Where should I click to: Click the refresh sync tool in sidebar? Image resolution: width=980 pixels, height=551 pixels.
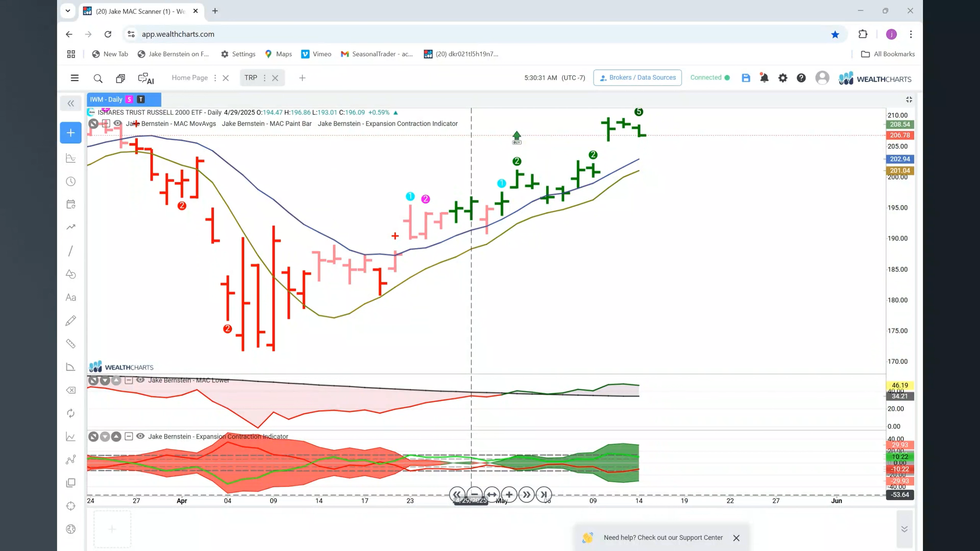coord(71,413)
